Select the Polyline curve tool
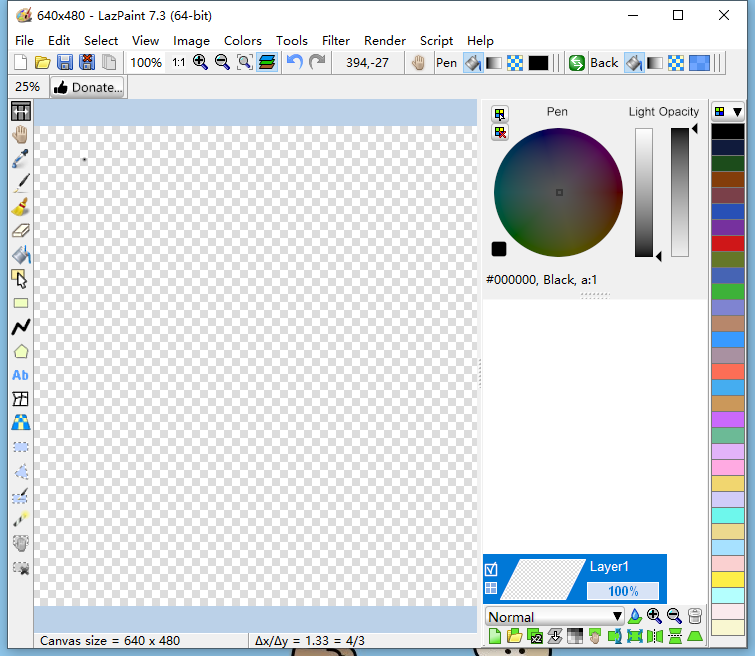The width and height of the screenshot is (755, 656). click(20, 327)
